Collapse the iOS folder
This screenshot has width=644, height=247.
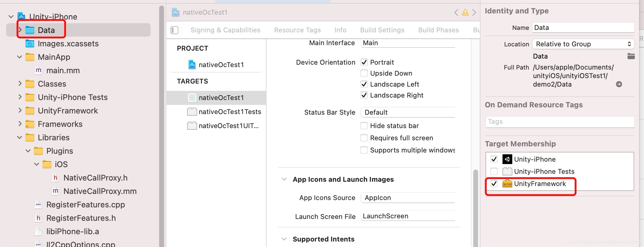click(x=37, y=164)
